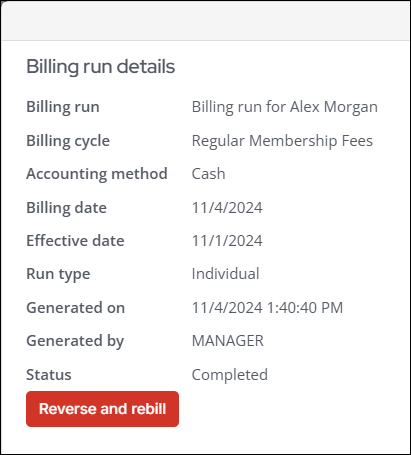This screenshot has width=411, height=455.
Task: Select the Individual run type value
Action: [x=226, y=274]
